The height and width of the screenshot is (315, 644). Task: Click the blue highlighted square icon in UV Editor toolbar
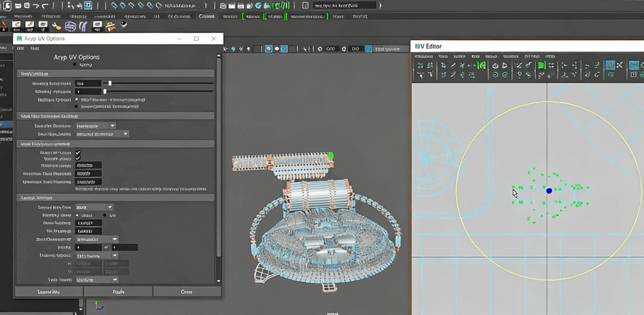610,65
